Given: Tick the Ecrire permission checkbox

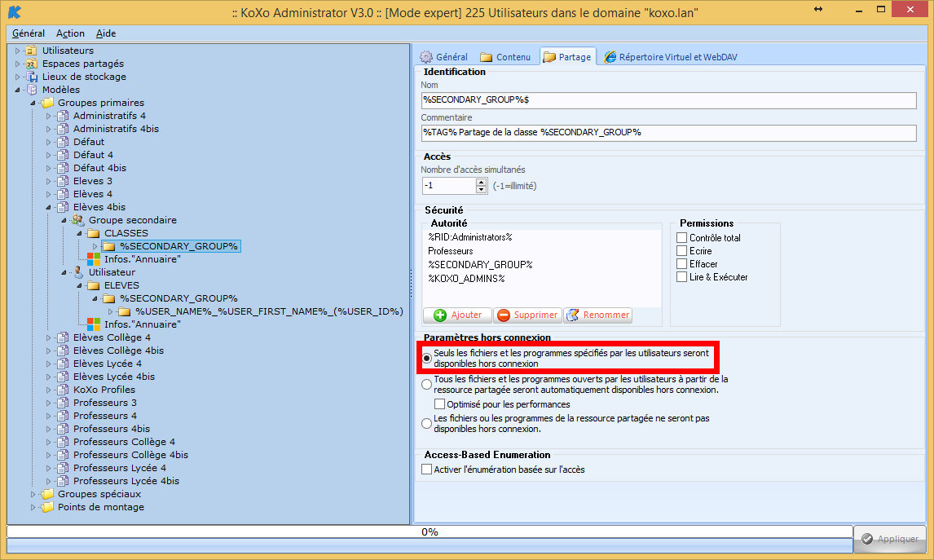Looking at the screenshot, I should coord(682,251).
